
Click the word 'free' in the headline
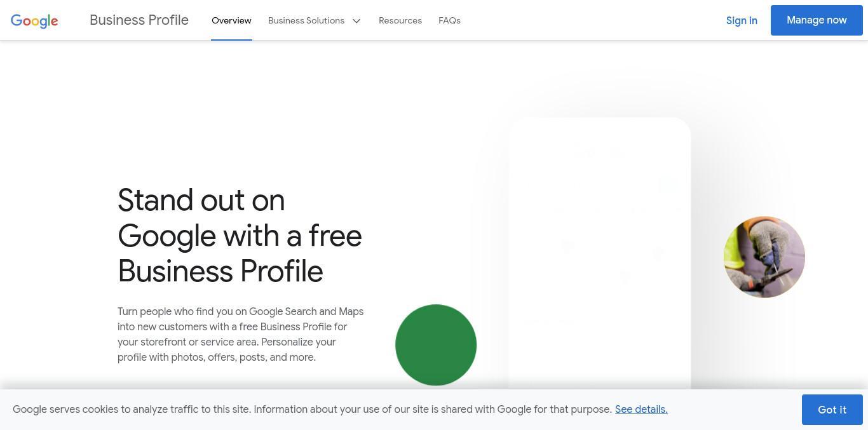tap(335, 236)
